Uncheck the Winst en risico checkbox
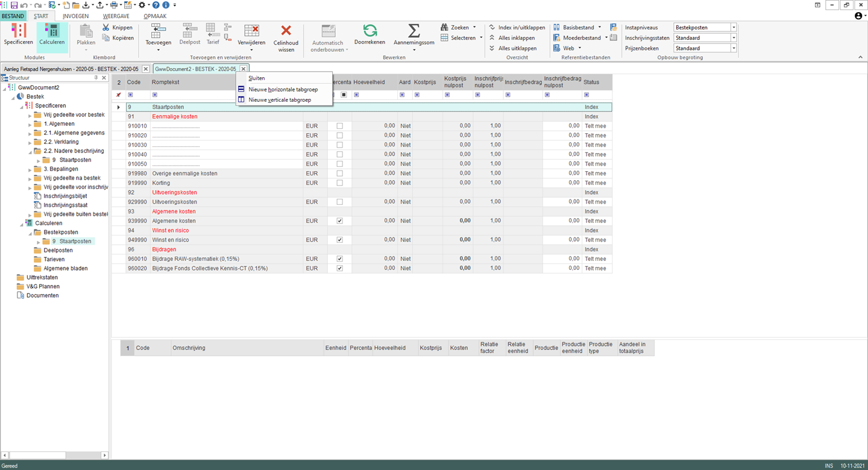This screenshot has width=868, height=470. tap(339, 240)
